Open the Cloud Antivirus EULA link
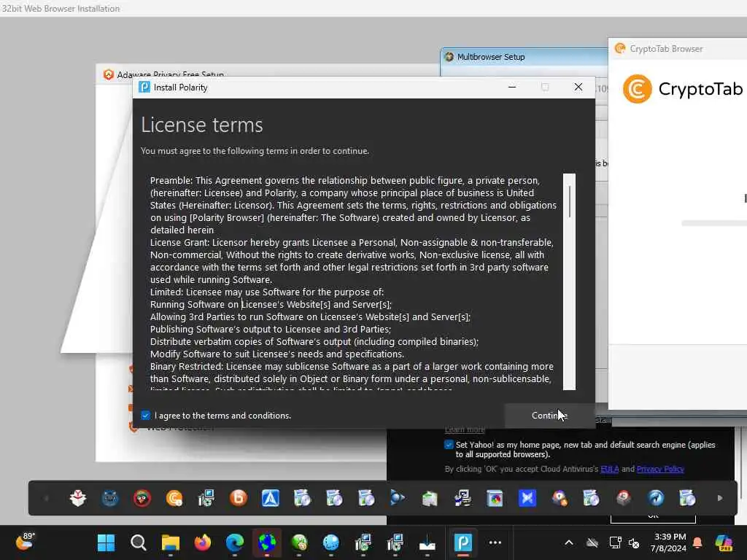Screen dimensions: 747x560 [x=610, y=469]
